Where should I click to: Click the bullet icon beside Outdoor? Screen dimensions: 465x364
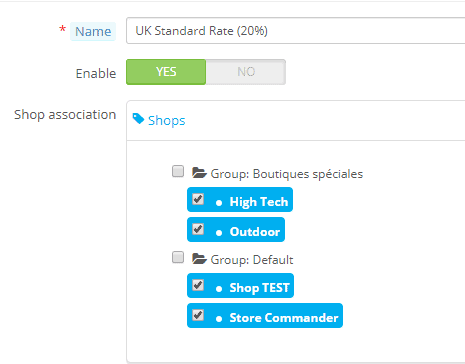tap(219, 233)
